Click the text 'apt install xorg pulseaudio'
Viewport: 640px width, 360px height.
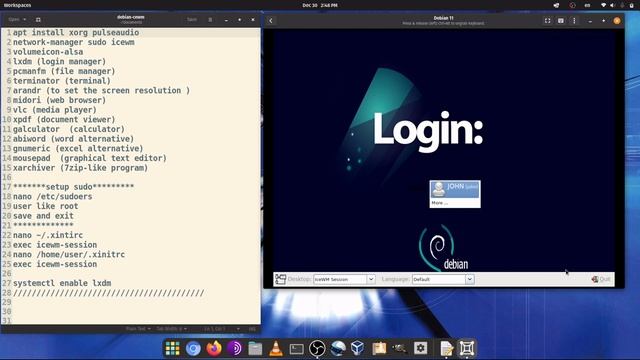click(x=76, y=33)
